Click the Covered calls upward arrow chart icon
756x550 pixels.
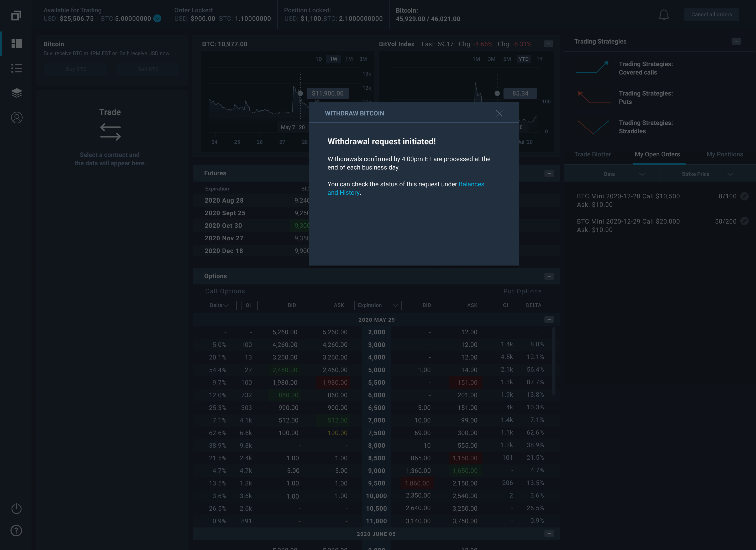592,67
